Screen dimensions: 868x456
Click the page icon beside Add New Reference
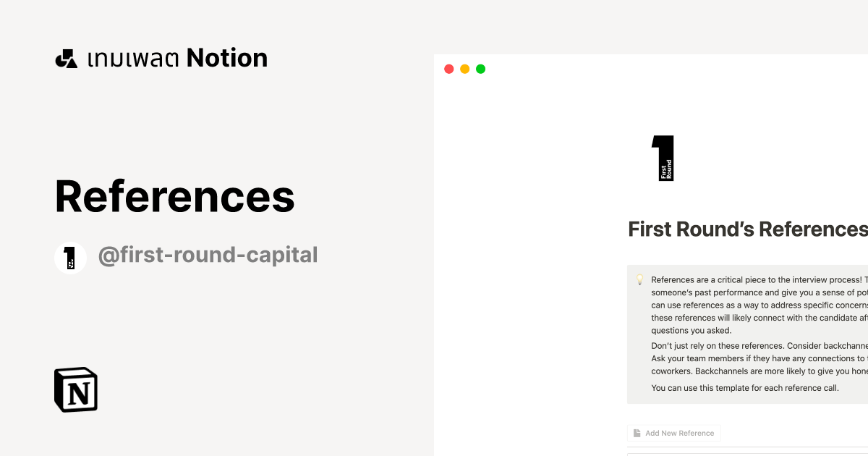tap(636, 433)
